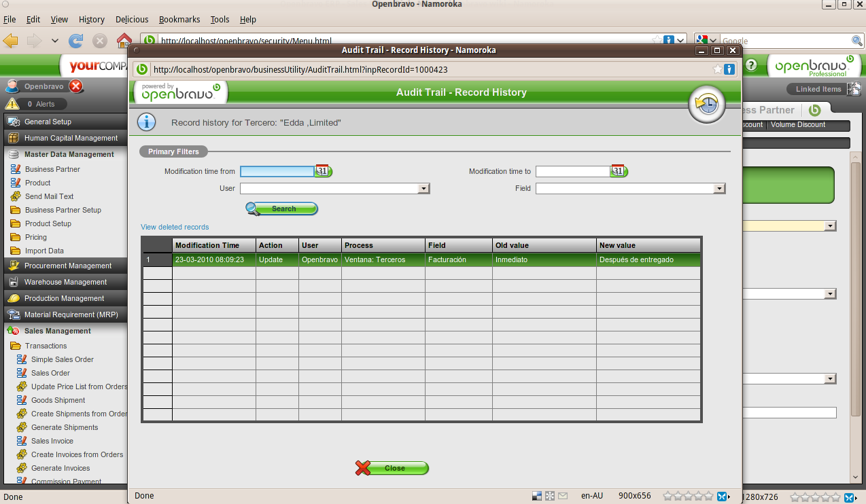The width and height of the screenshot is (866, 504).
Task: Click the Sales Management menu icon
Action: tap(13, 331)
